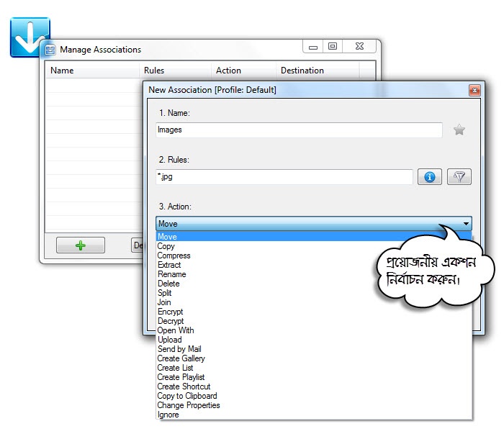Screen dimensions: 504x434
Task: Pick Ignore from the action list
Action: (314, 414)
